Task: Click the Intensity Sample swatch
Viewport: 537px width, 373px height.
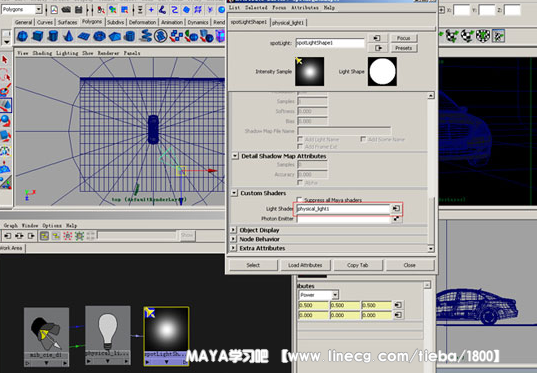Action: click(x=310, y=71)
